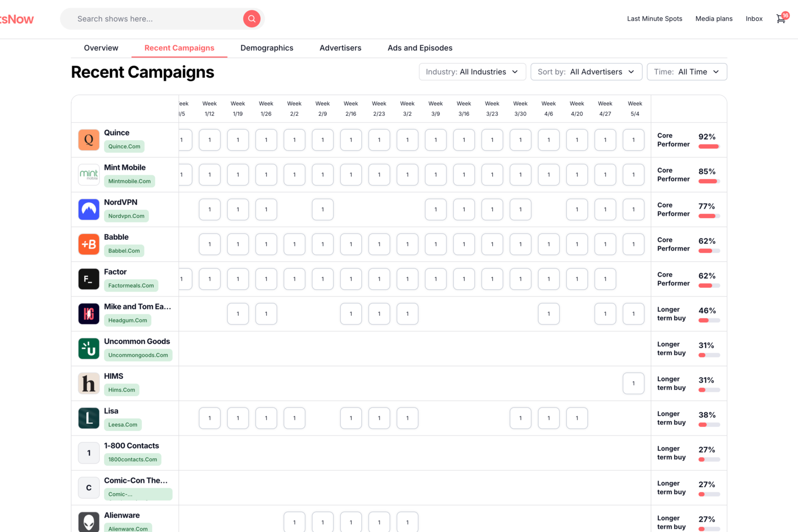Click the Recent Campaigns page heading
Viewport: 798px width, 532px height.
coord(142,72)
